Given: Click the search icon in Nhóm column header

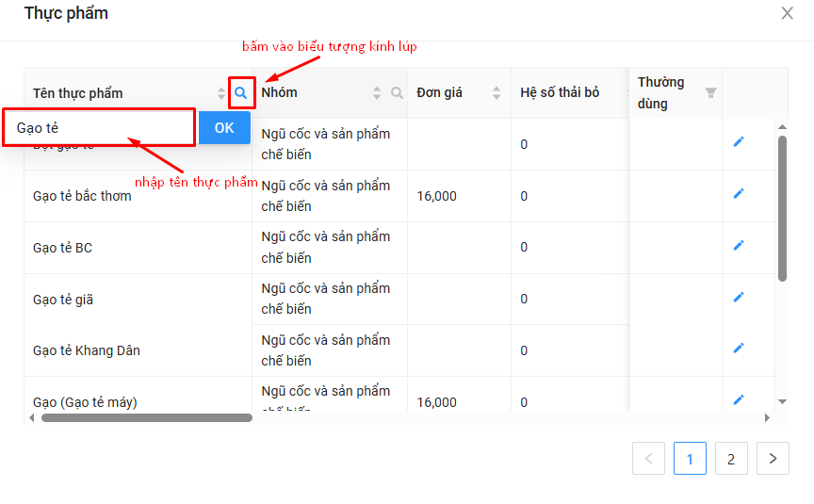Looking at the screenshot, I should click(397, 93).
